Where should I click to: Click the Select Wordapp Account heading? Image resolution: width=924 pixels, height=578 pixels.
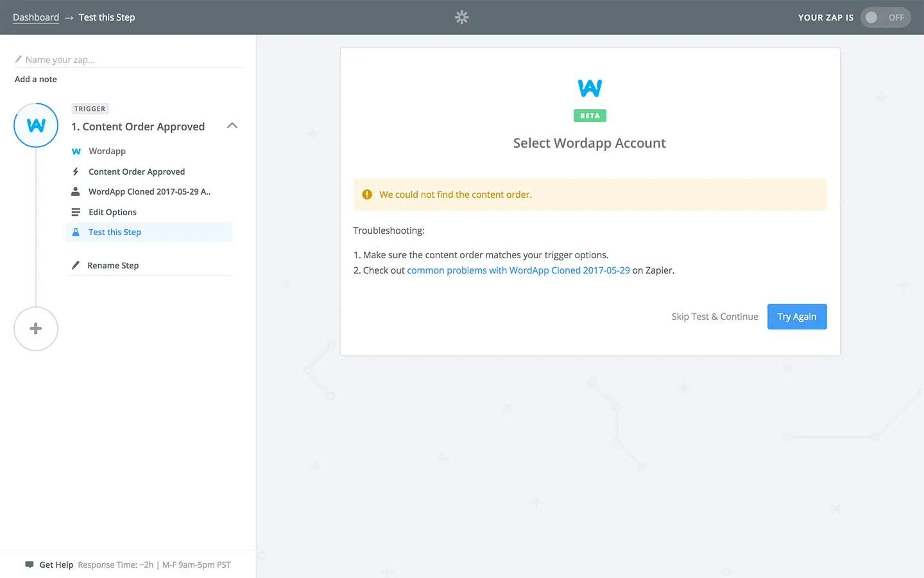[590, 143]
